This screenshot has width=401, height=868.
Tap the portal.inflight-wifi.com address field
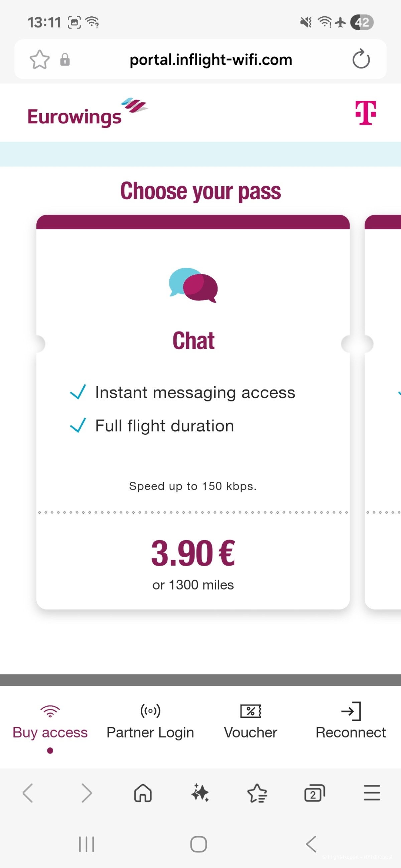[x=211, y=60]
